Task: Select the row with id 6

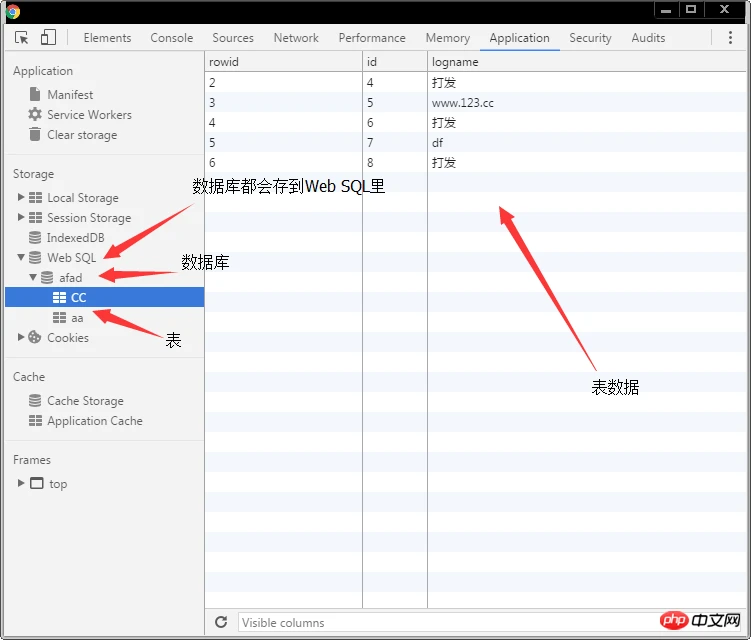Action: [476, 123]
